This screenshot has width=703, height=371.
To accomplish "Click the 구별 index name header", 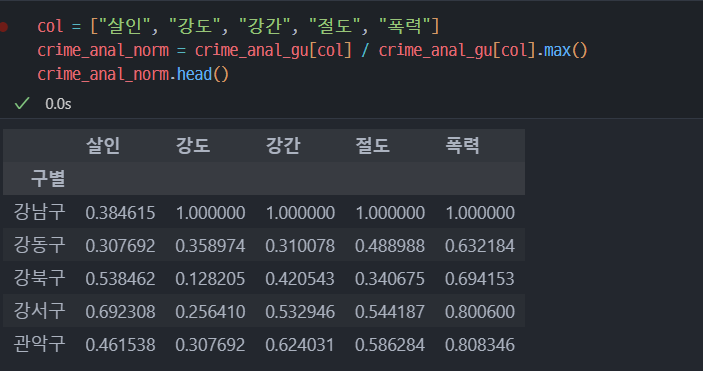I will 48,179.
